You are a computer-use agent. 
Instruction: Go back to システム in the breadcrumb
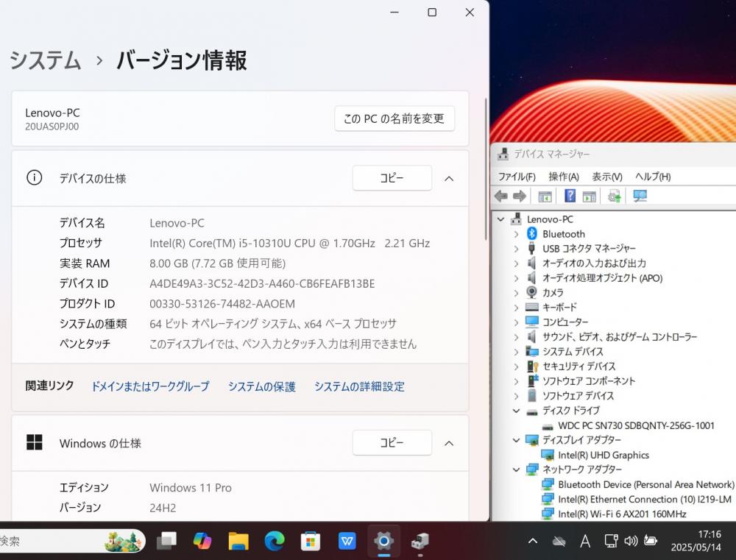pos(45,60)
